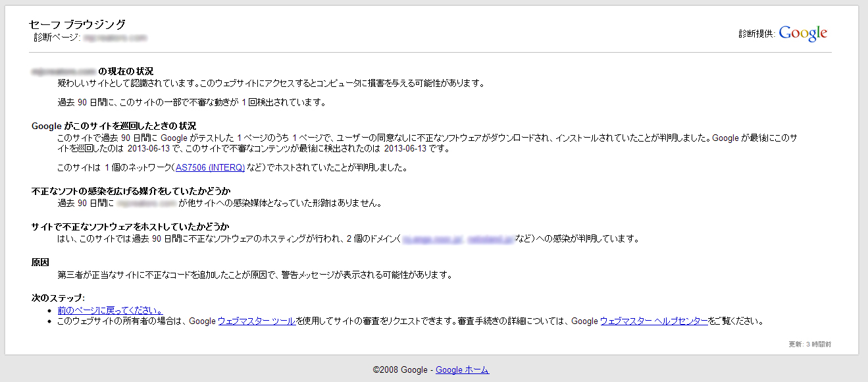Screen dimensions: 868x382
Task: Click the sentence beginning 疑わしいサイトとして認識されています
Action: tap(271, 84)
